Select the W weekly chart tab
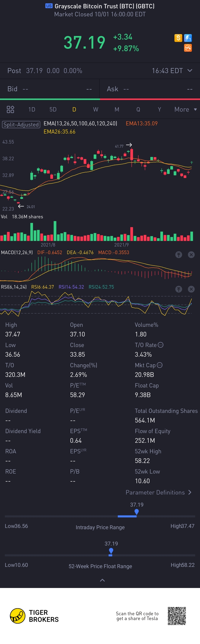The width and height of the screenshot is (200, 644). point(96,109)
